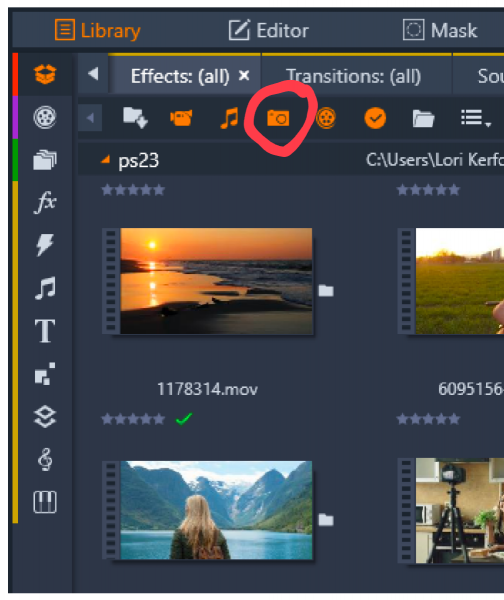The width and height of the screenshot is (504, 600).
Task: Open Sound Effects music note in sidebar
Action: 45,288
